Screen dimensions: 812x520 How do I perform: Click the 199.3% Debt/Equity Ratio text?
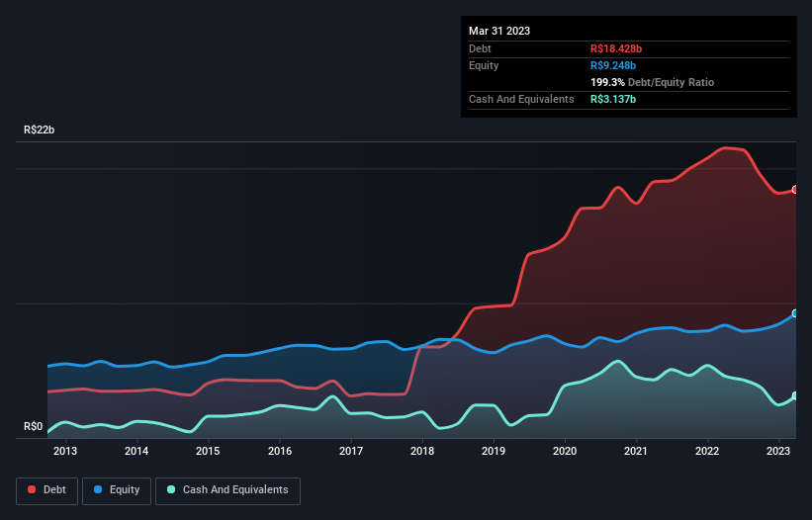[x=652, y=82]
